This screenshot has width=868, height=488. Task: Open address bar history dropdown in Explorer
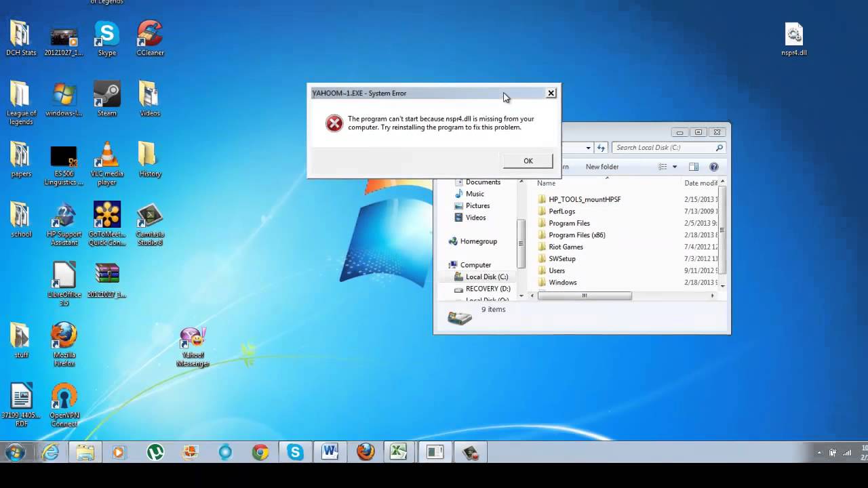588,147
